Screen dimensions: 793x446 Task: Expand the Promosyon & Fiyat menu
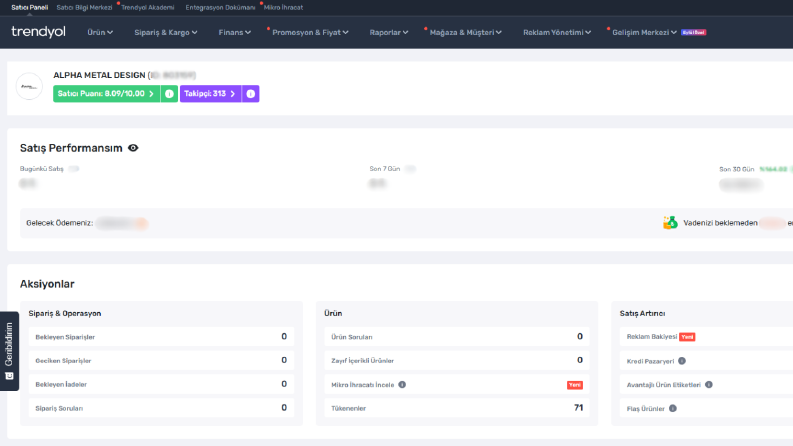pos(310,32)
